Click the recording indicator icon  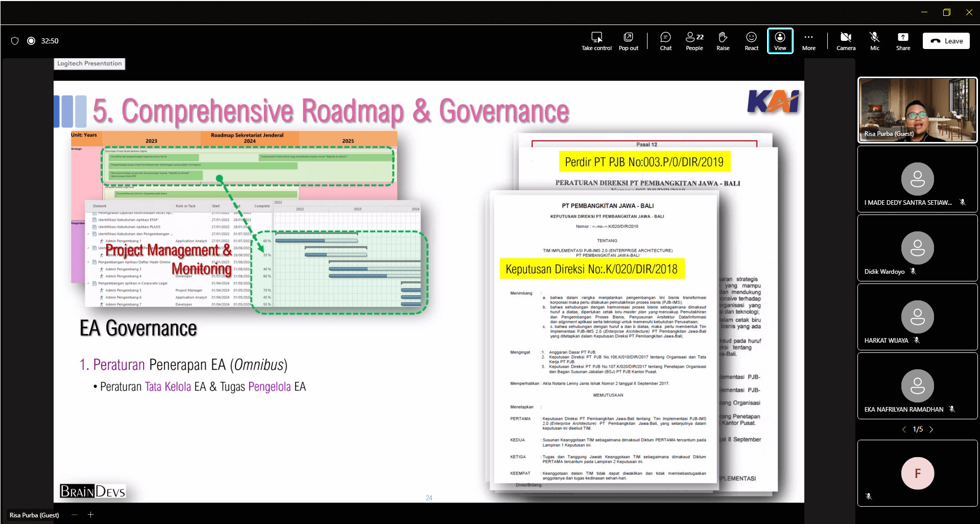click(31, 41)
